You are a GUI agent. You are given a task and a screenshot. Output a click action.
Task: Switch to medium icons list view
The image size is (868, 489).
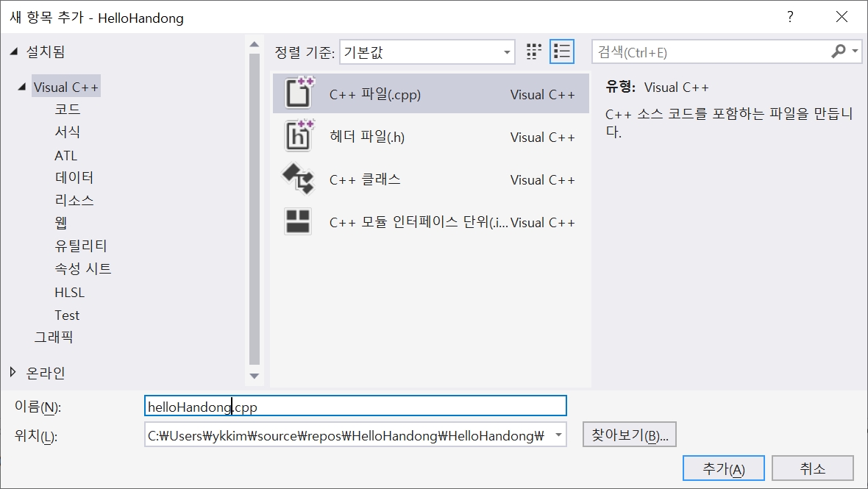click(562, 51)
